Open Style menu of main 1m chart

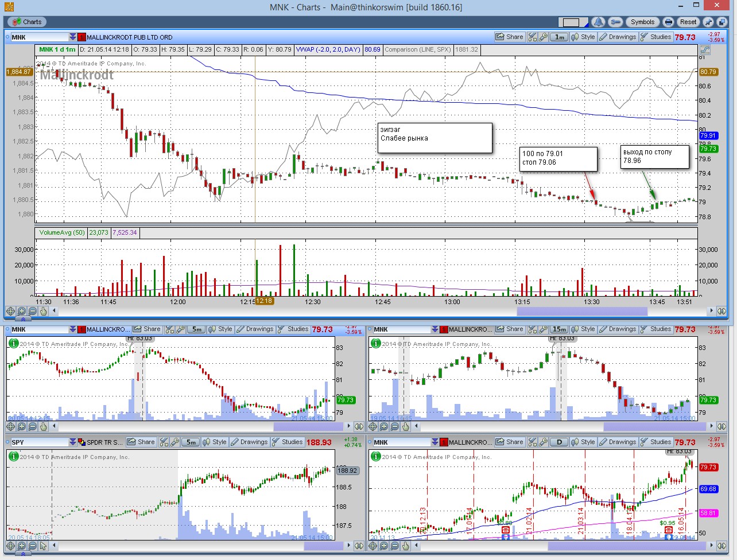pos(583,37)
